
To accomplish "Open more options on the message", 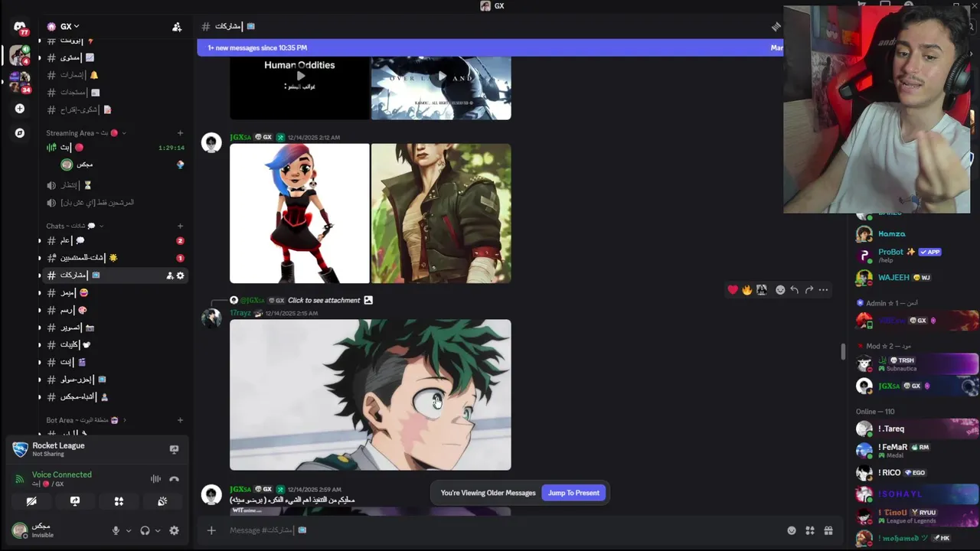I will tap(824, 290).
